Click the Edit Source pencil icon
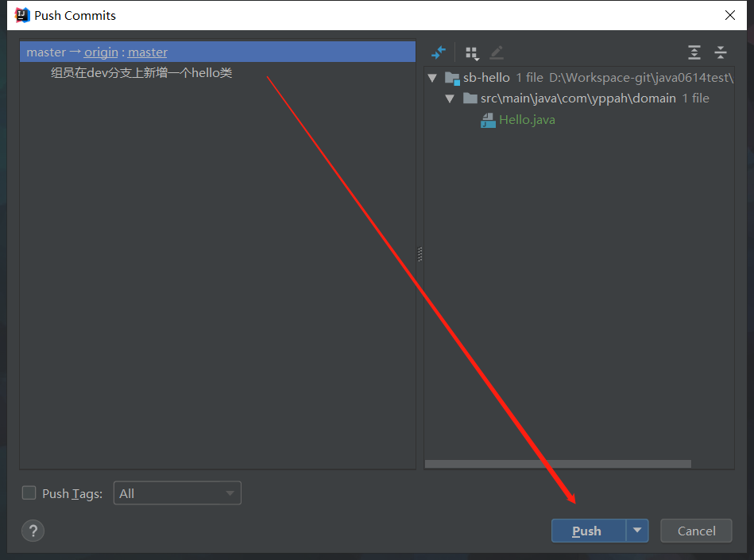This screenshot has height=560, width=754. [x=497, y=52]
